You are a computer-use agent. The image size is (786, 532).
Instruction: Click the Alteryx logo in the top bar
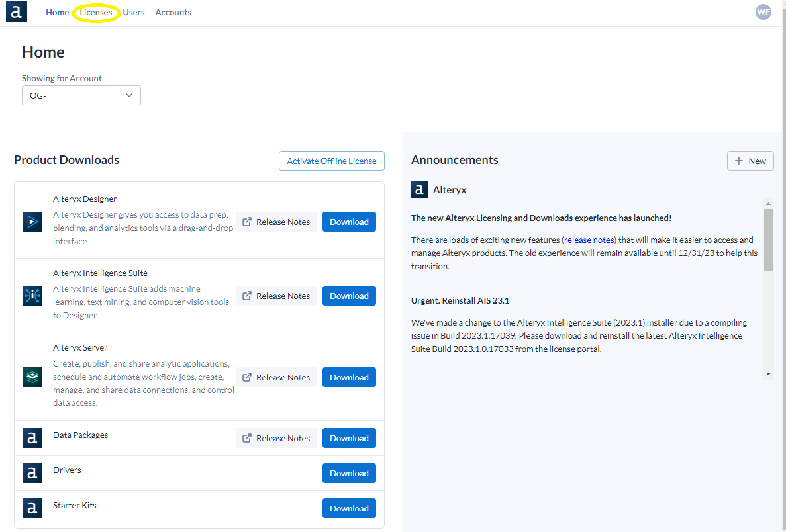click(x=17, y=11)
